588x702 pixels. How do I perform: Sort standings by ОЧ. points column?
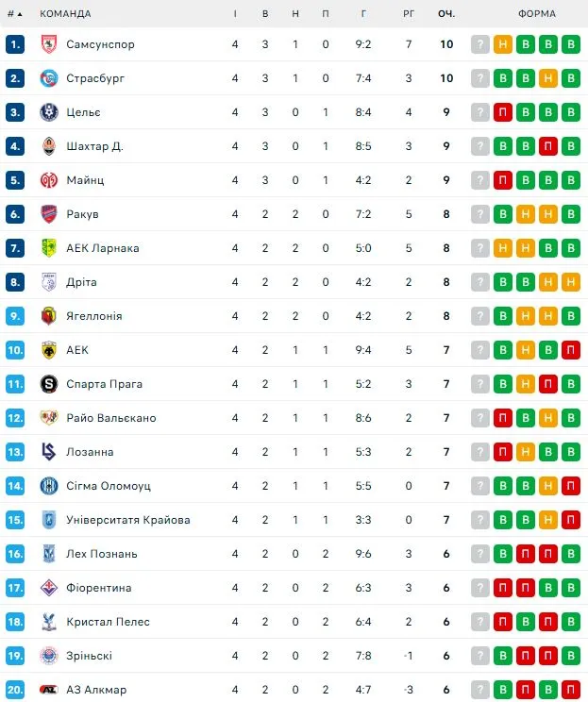click(446, 14)
